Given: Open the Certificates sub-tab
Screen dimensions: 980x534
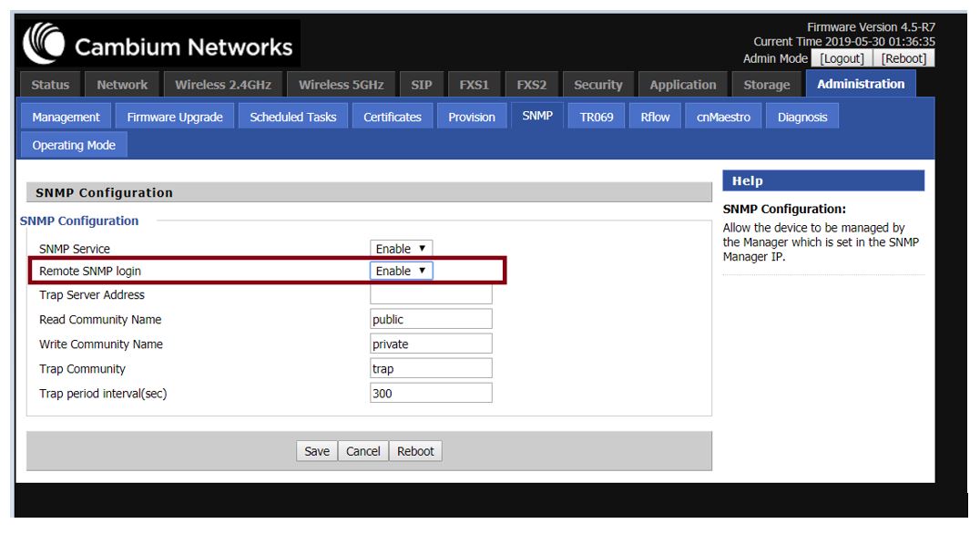Looking at the screenshot, I should 393,117.
